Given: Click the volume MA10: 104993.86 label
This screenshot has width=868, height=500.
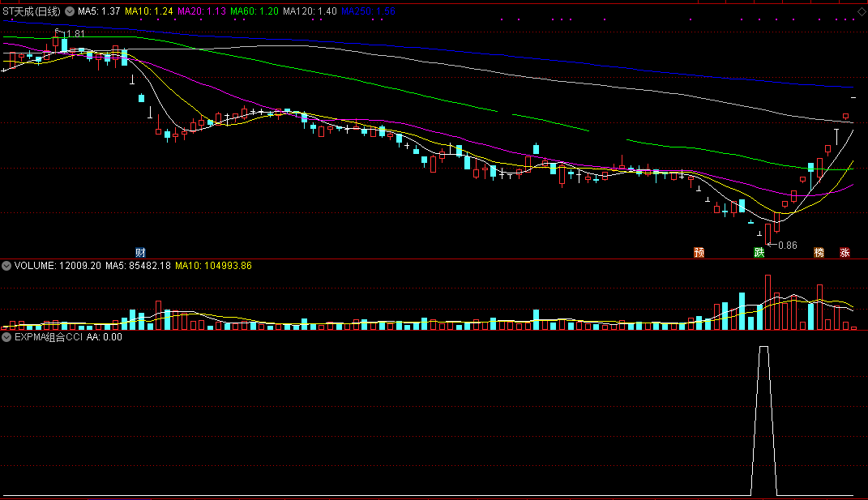Looking at the screenshot, I should point(214,266).
